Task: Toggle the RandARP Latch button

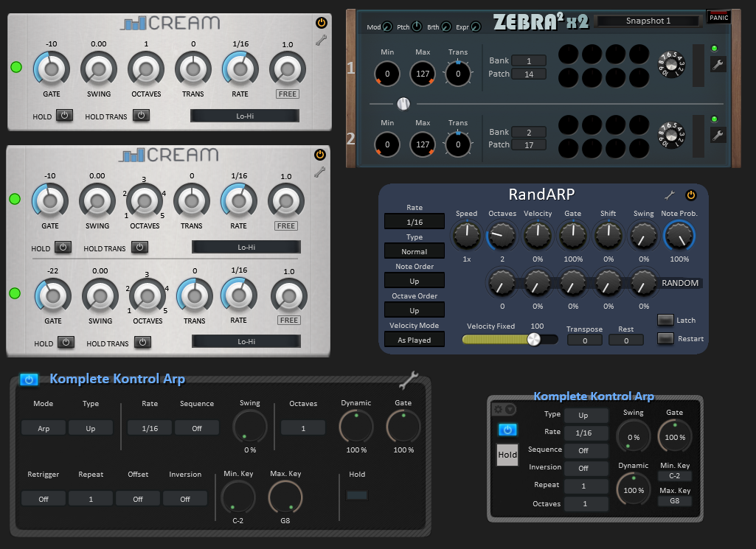Action: click(665, 320)
